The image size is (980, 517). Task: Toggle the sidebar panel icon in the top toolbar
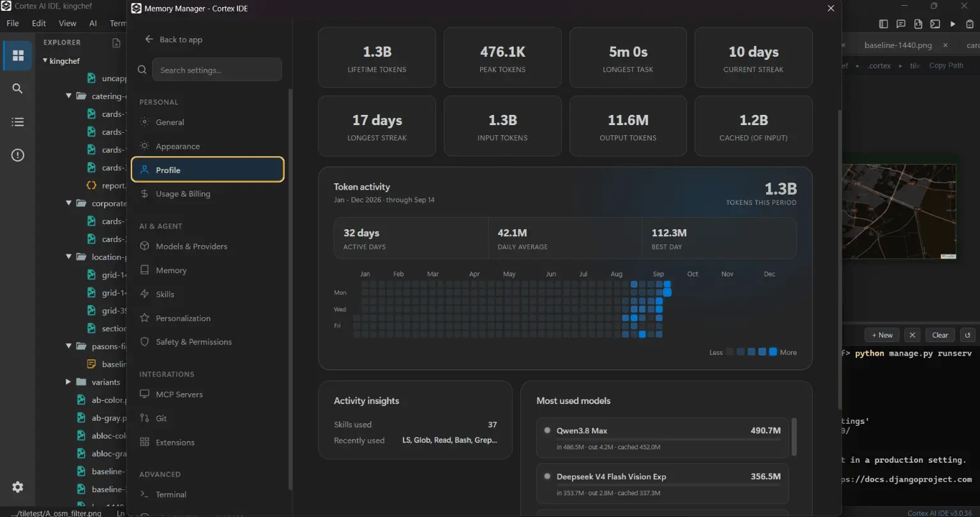pyautogui.click(x=884, y=24)
